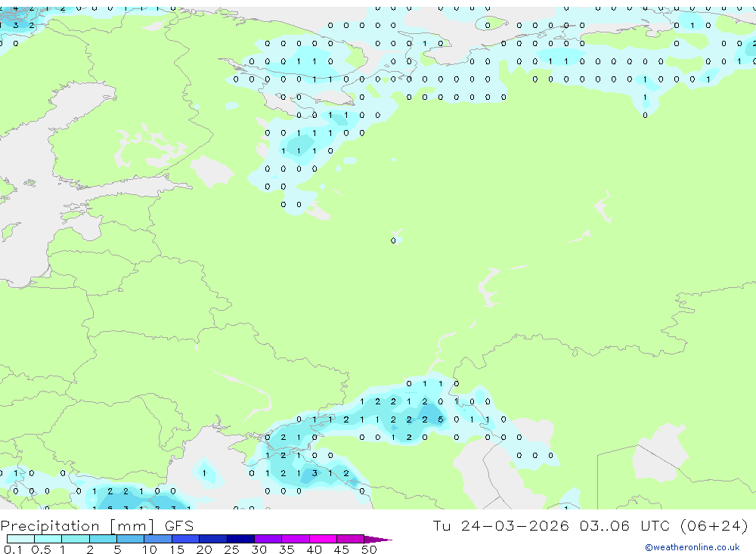This screenshot has width=756, height=554.
Task: Click the legend value "45"
Action: coord(342,549)
